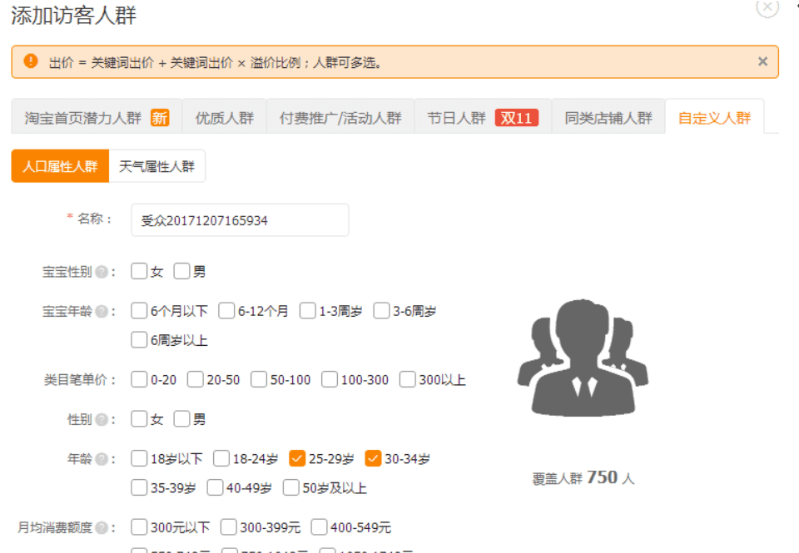Uncheck age 30-34岁
The image size is (799, 553).
373,458
